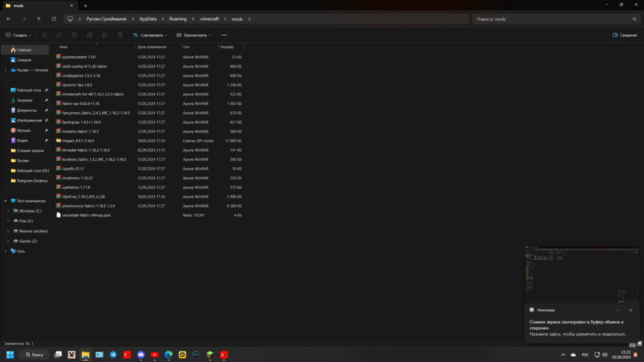
Task: Select the Impact_4.9.1-1.16.5 ZIP folder
Action: 78,140
